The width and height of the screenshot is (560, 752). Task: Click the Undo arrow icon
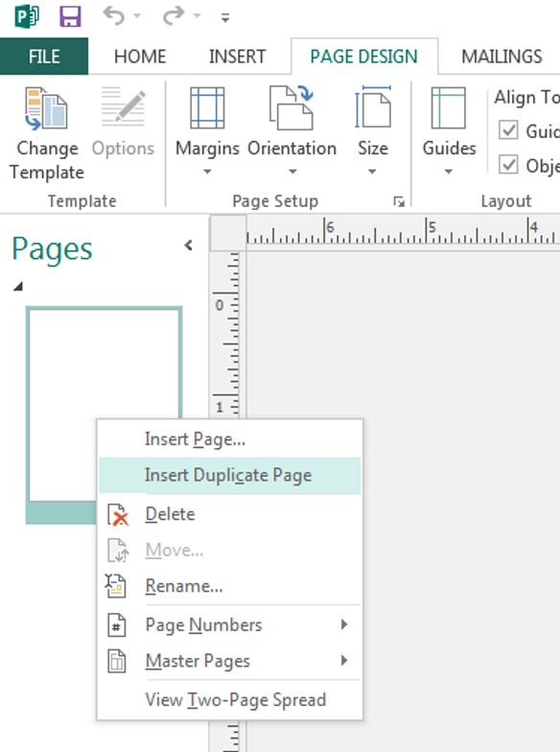(113, 15)
